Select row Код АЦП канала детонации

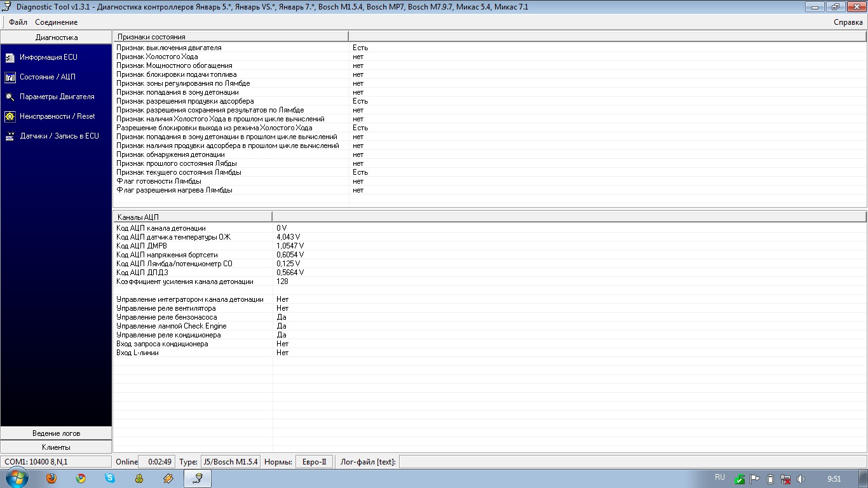pyautogui.click(x=490, y=228)
